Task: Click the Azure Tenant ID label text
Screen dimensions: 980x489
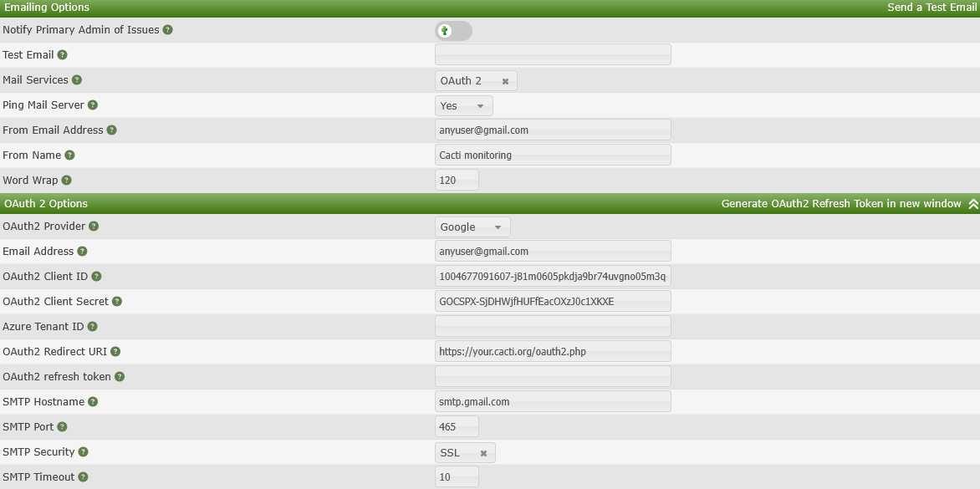Action: 43,326
